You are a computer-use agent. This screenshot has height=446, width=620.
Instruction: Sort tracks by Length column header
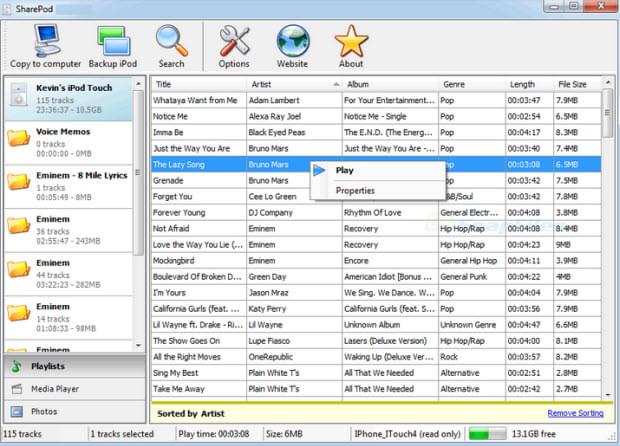(x=529, y=84)
